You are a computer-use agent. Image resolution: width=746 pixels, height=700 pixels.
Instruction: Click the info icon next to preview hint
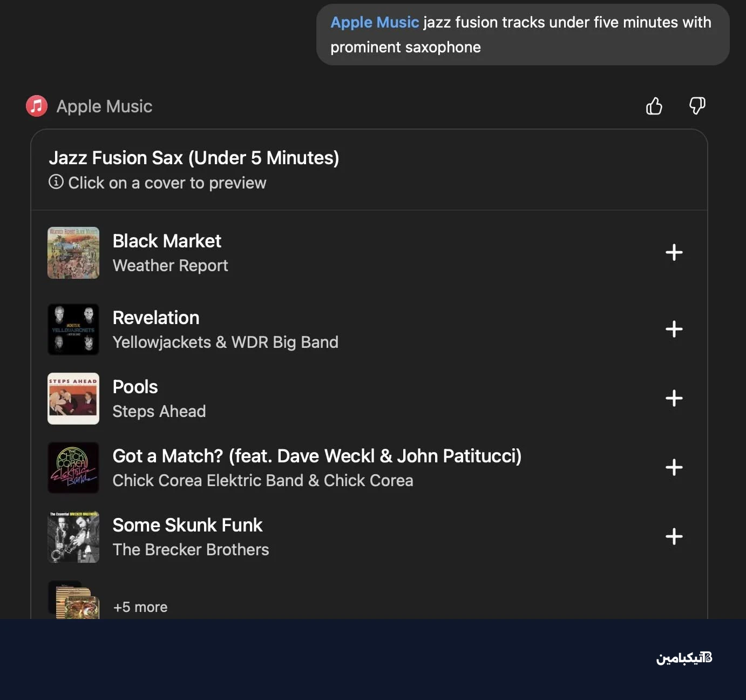tap(56, 183)
